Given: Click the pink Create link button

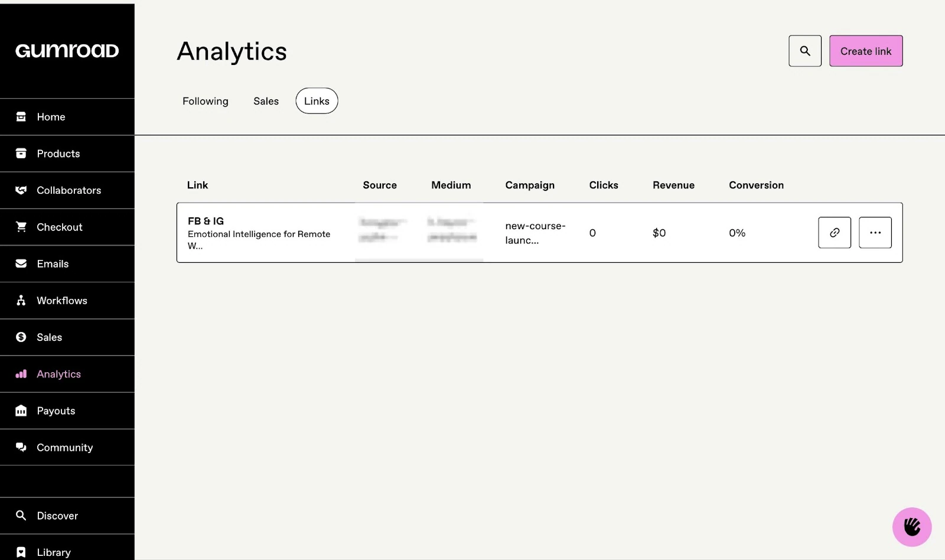Looking at the screenshot, I should point(866,51).
